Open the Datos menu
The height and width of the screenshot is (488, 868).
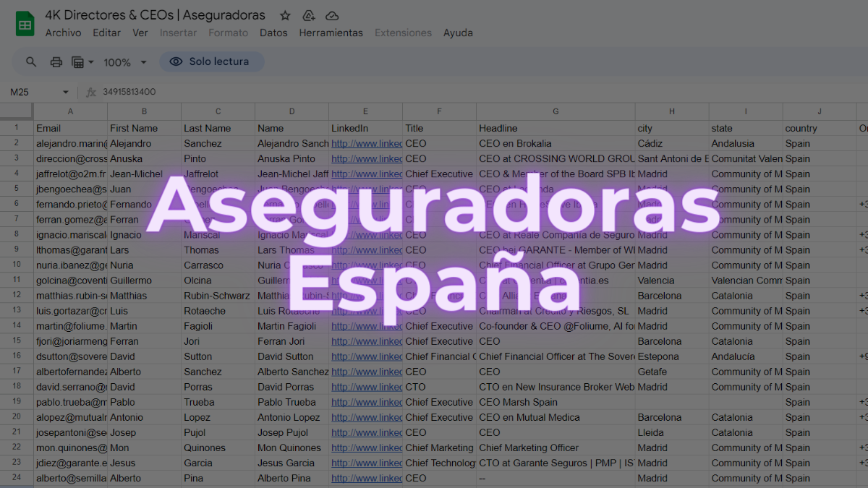click(273, 33)
